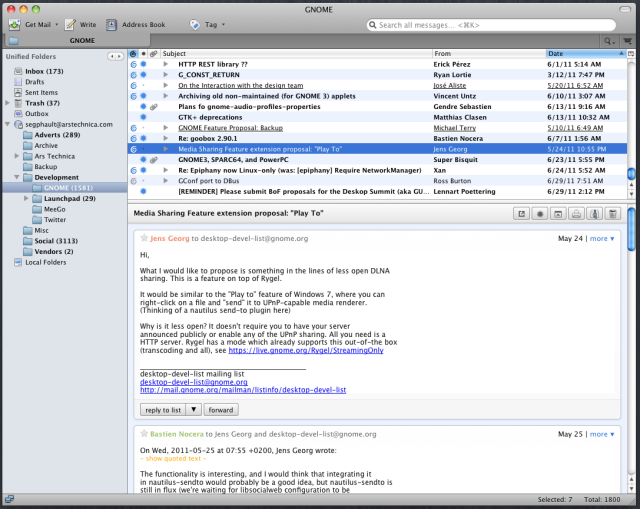This screenshot has height=509, width=640.
Task: Open reply to list dropdown arrow
Action: 194,409
